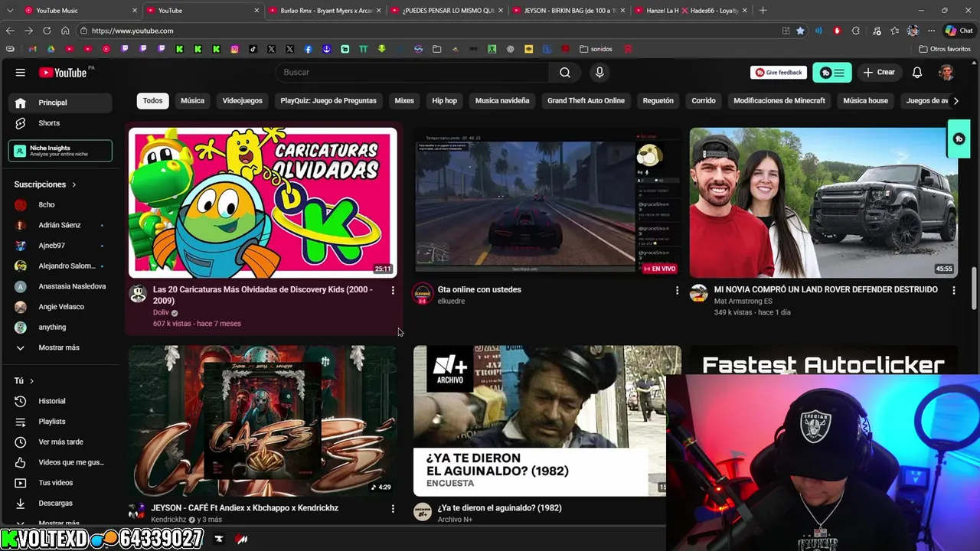Click the YouTube logo
This screenshot has width=980, height=551.
pyautogui.click(x=63, y=72)
